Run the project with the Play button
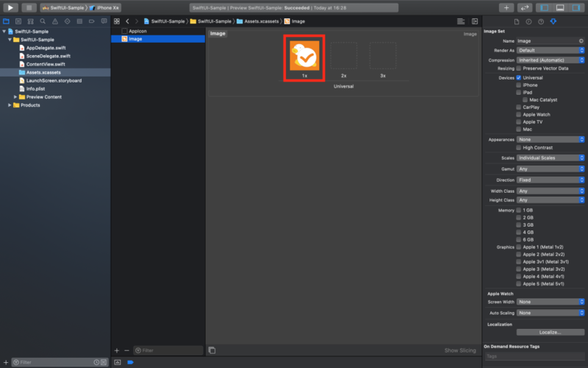588x368 pixels. [10, 7]
